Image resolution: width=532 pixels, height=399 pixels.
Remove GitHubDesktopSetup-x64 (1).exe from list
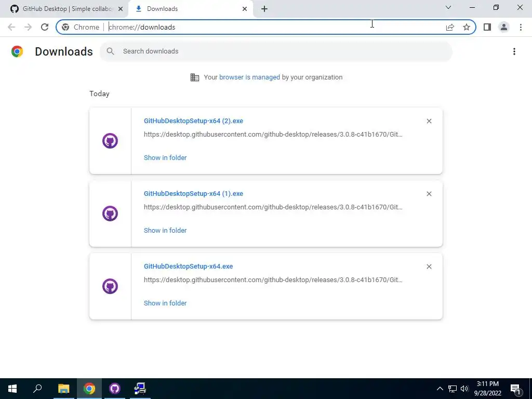pyautogui.click(x=429, y=194)
